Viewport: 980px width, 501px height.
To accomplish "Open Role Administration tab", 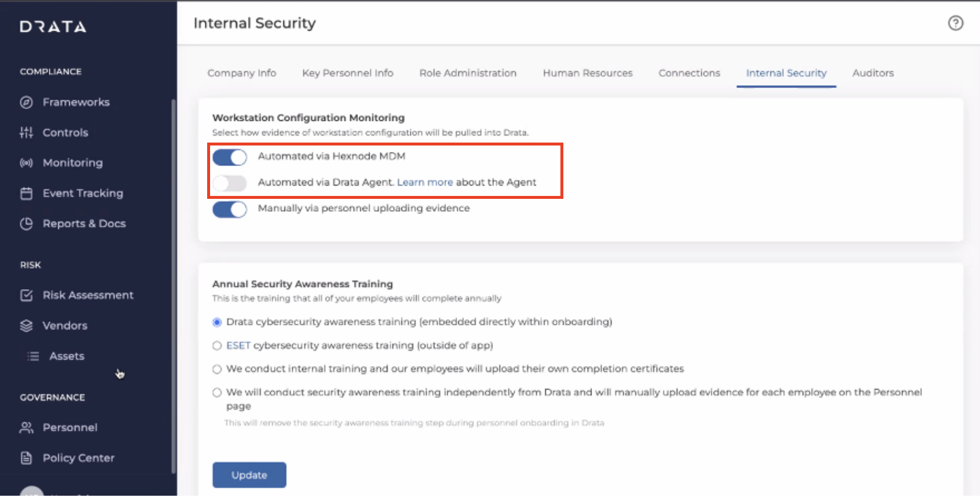I will coord(468,73).
